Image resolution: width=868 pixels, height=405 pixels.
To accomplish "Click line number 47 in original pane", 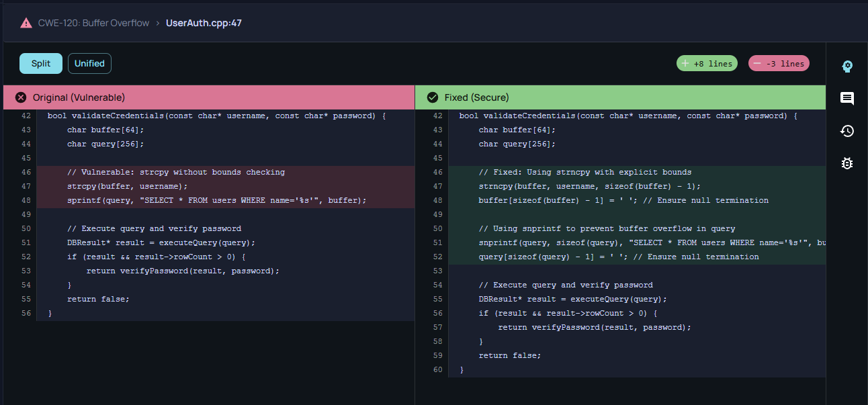I will click(26, 186).
